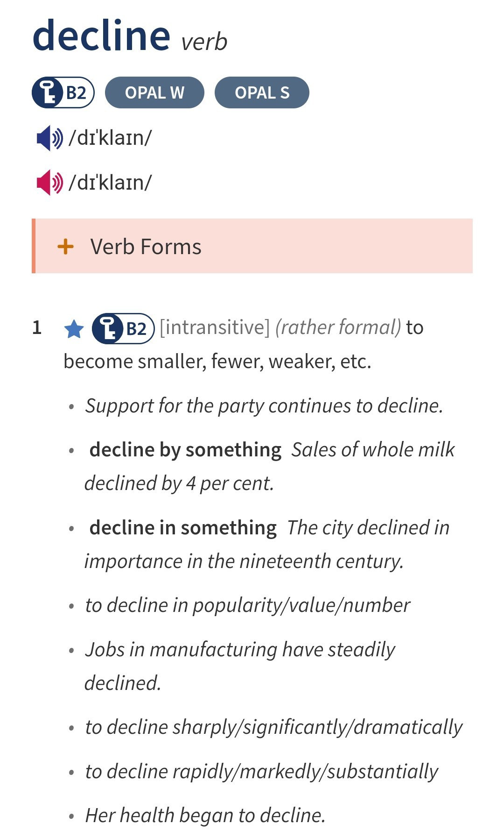Viewport: 504px width, 838px height.
Task: Click the "(rather formal)" register label
Action: [338, 327]
